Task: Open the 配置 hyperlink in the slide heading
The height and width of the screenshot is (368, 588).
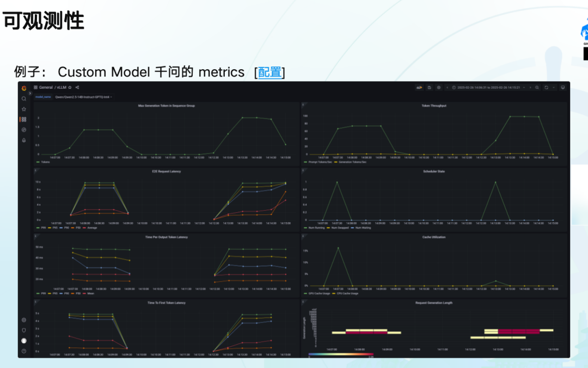Action: (x=269, y=72)
